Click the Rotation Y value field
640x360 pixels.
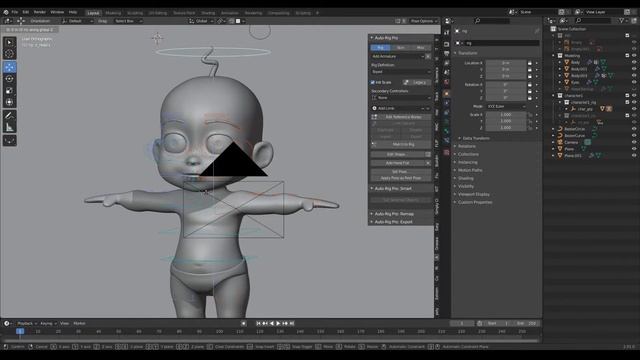tap(506, 91)
